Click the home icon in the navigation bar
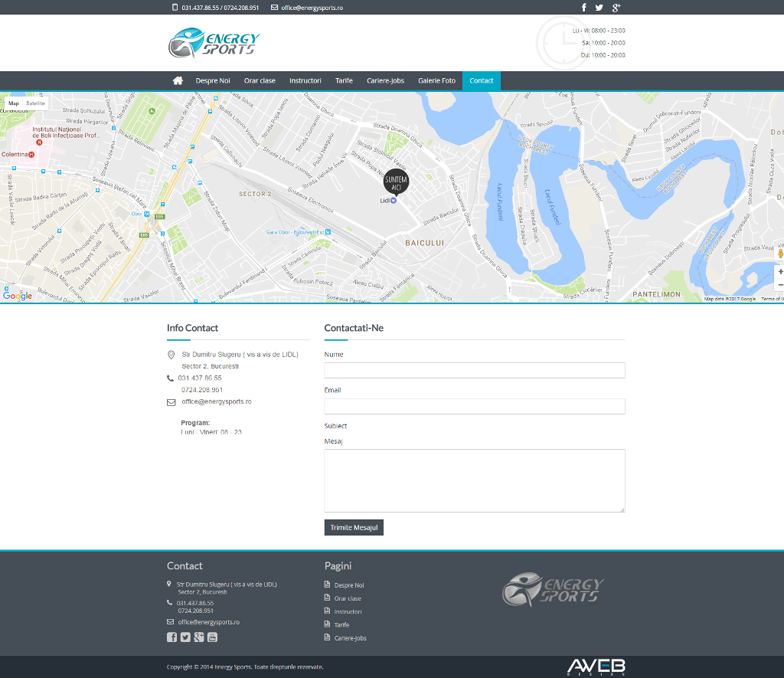Viewport: 784px width, 678px height. pos(178,80)
